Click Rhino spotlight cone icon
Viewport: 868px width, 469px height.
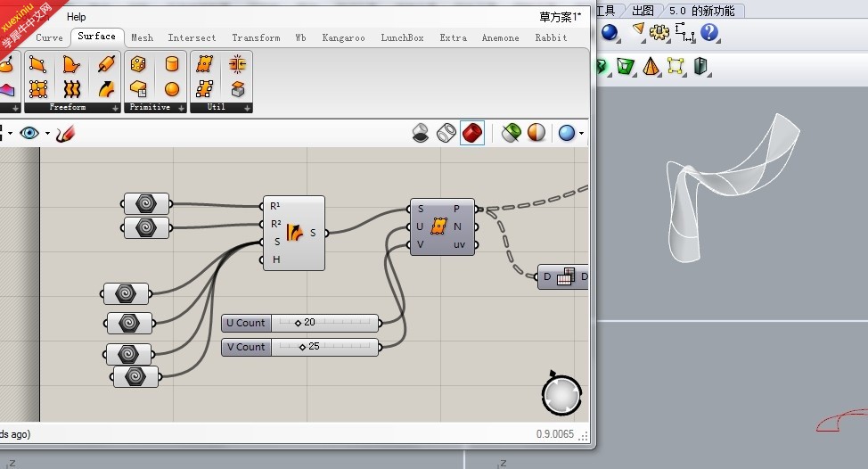[638, 30]
